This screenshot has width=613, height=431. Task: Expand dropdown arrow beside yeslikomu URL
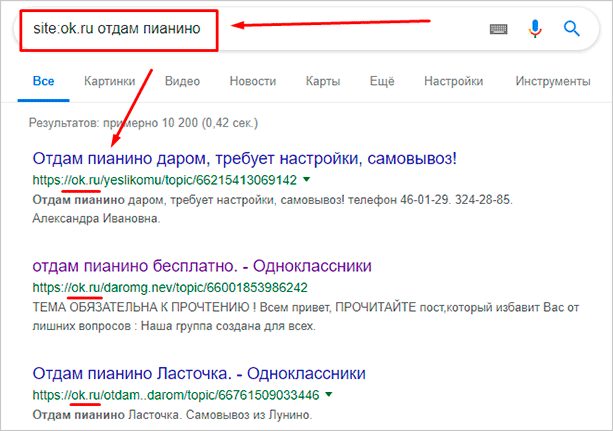[306, 181]
